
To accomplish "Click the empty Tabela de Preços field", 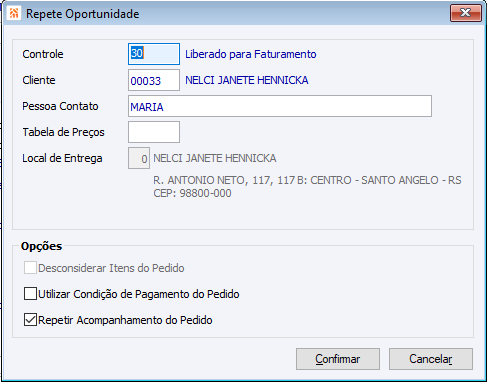I will coord(154,132).
